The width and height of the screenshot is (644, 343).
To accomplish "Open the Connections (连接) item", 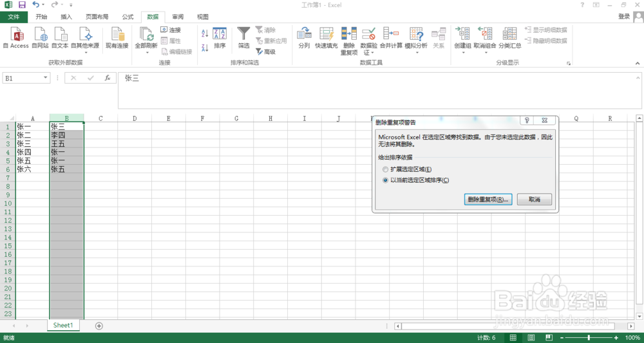I will click(171, 30).
